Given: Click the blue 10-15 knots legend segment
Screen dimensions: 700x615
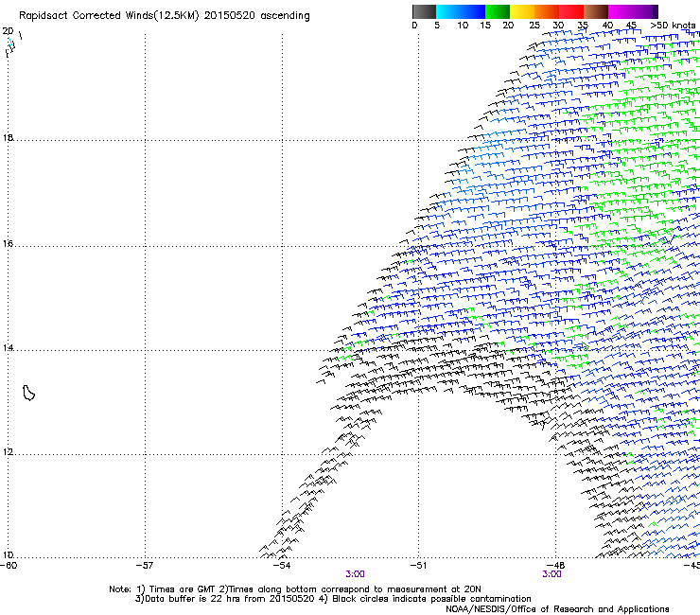Looking at the screenshot, I should click(473, 11).
